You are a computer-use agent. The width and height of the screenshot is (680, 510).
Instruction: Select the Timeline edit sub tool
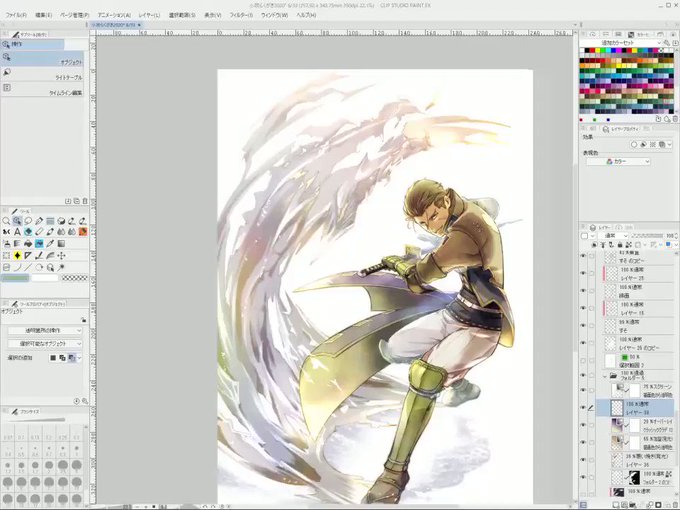(42, 90)
